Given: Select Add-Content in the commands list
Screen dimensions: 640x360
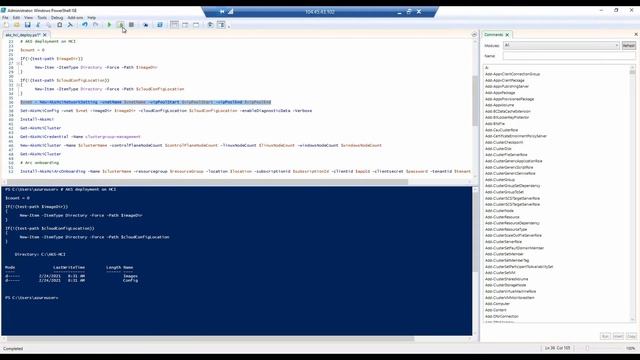Looking at the screenshot, I should pyautogui.click(x=496, y=310).
